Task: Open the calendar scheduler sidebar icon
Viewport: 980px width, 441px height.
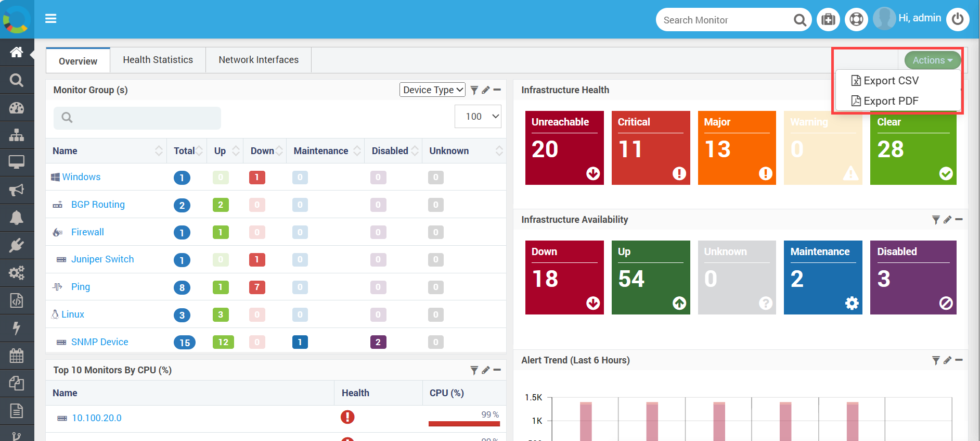Action: pyautogui.click(x=17, y=356)
